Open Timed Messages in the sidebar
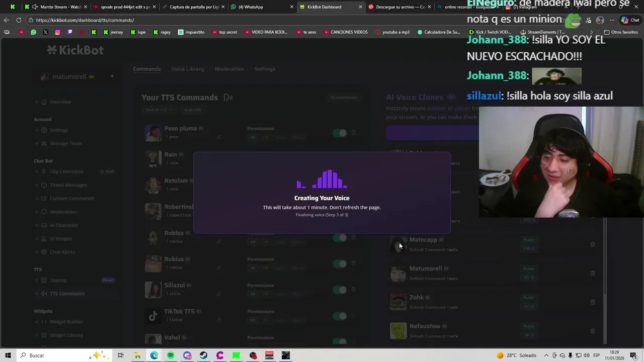Viewport: 644px width, 362px height. (x=68, y=185)
